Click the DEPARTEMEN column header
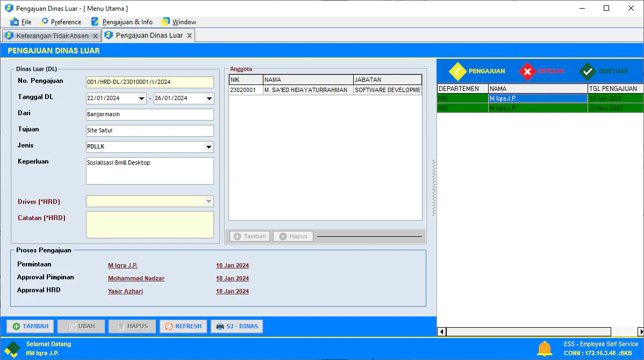This screenshot has width=644, height=360. [x=462, y=88]
